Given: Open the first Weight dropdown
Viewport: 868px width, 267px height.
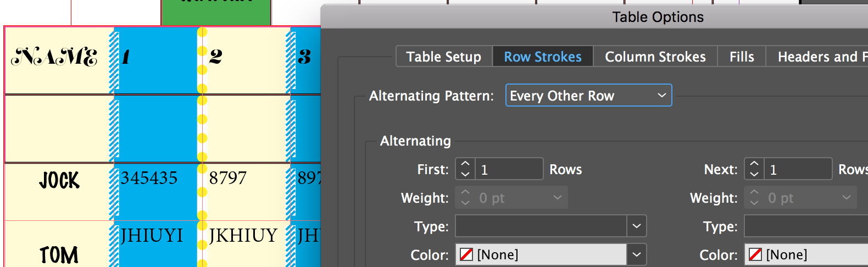Looking at the screenshot, I should click(x=511, y=198).
